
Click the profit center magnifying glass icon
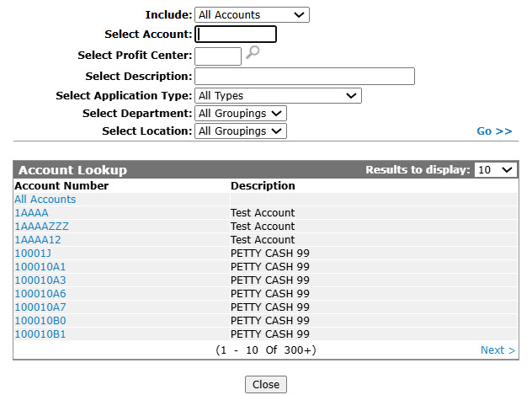click(253, 52)
